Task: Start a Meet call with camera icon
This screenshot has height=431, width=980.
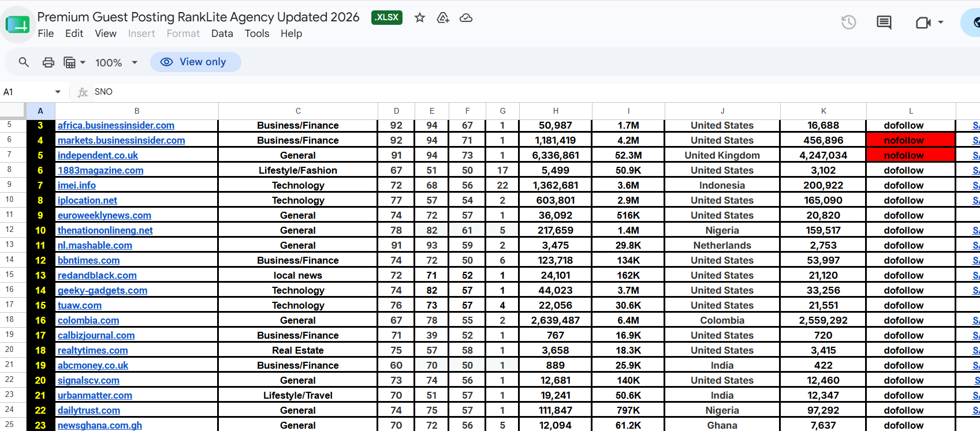Action: point(923,23)
